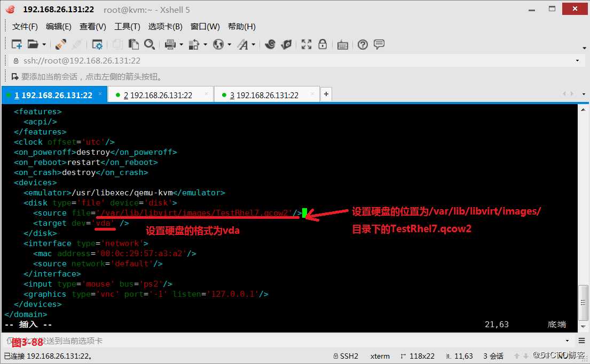Image resolution: width=590 pixels, height=364 pixels.
Task: Click terminal scrollbar down arrow
Action: (x=583, y=327)
